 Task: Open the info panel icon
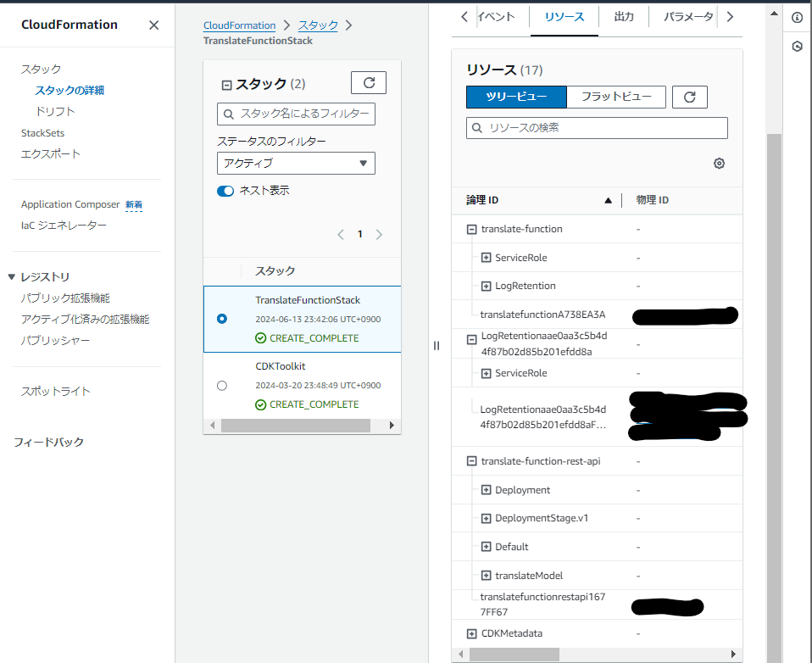point(797,18)
